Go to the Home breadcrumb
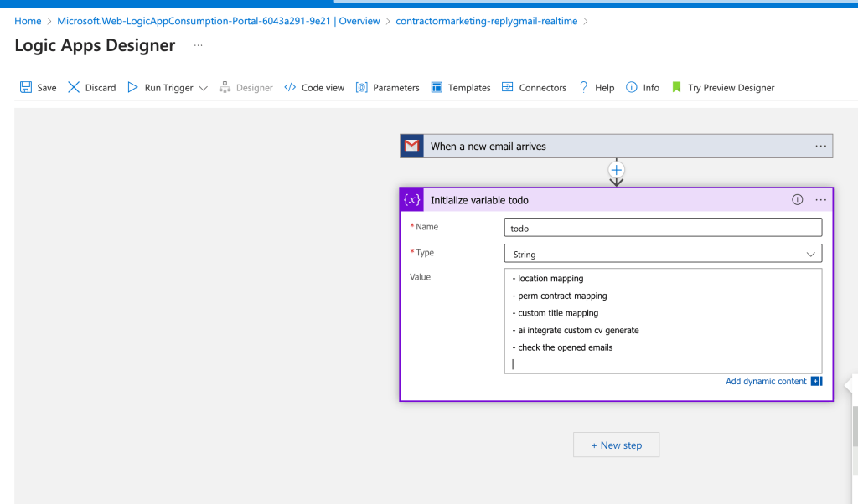 [x=28, y=21]
